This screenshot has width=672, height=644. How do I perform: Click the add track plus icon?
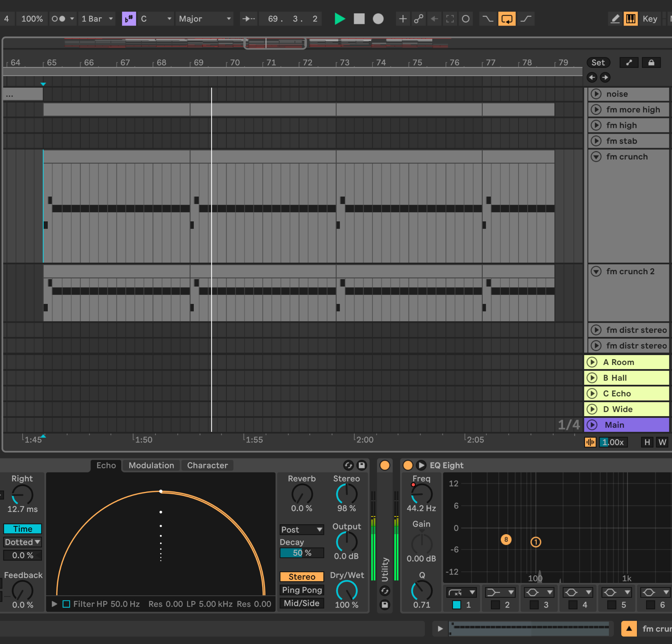click(403, 19)
